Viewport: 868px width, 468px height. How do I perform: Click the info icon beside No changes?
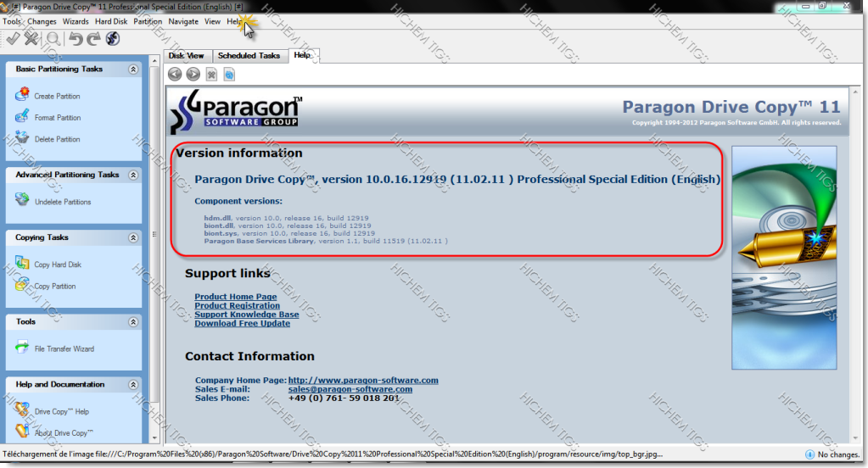[809, 454]
